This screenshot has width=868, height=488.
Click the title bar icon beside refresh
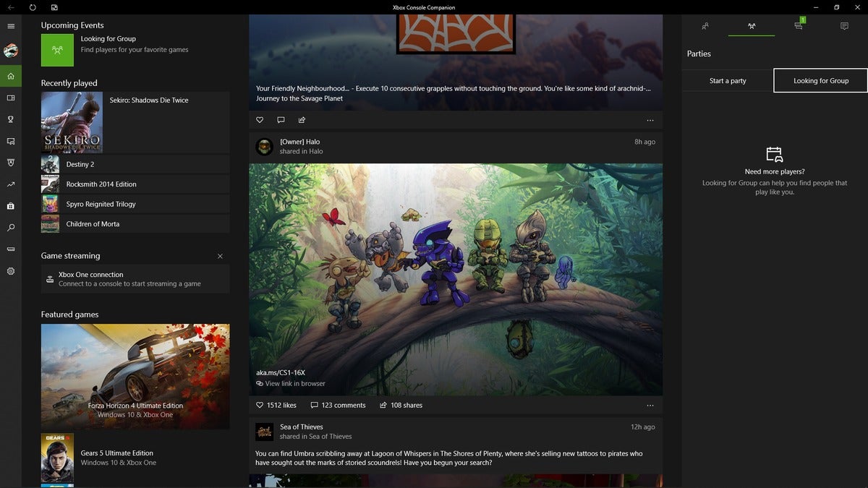[54, 7]
